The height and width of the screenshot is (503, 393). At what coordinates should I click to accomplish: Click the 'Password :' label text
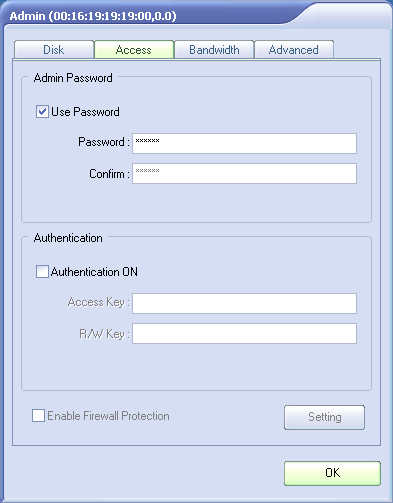click(x=104, y=142)
